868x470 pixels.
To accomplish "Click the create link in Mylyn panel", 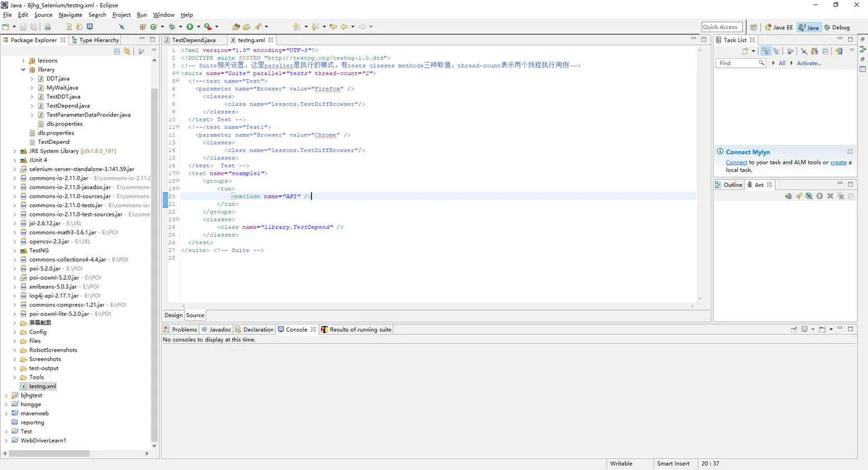I will click(838, 162).
